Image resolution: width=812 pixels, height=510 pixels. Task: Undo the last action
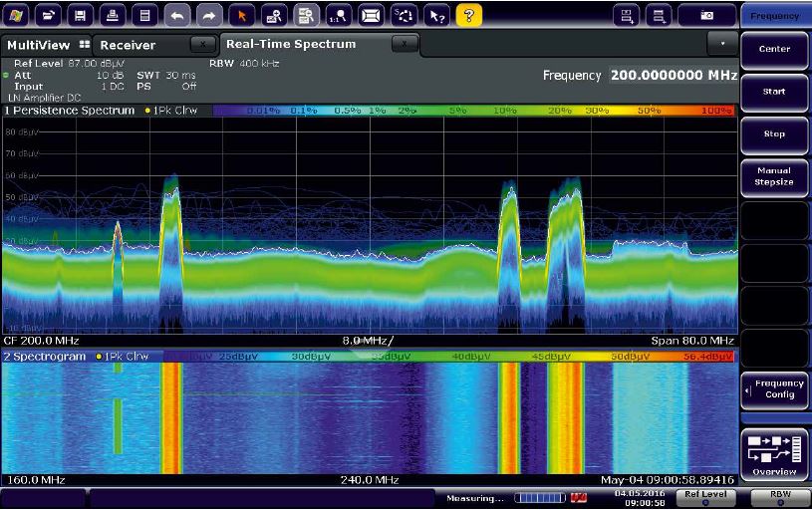(x=177, y=15)
